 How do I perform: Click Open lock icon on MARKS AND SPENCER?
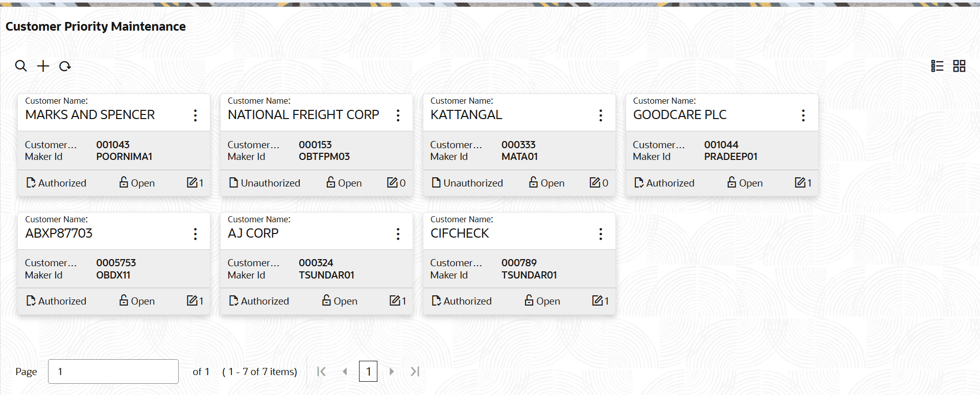pyautogui.click(x=124, y=182)
